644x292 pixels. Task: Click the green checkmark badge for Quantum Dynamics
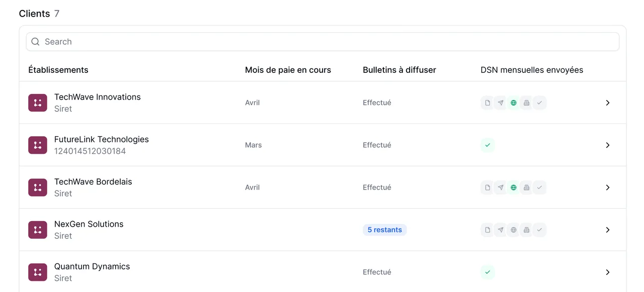[488, 272]
